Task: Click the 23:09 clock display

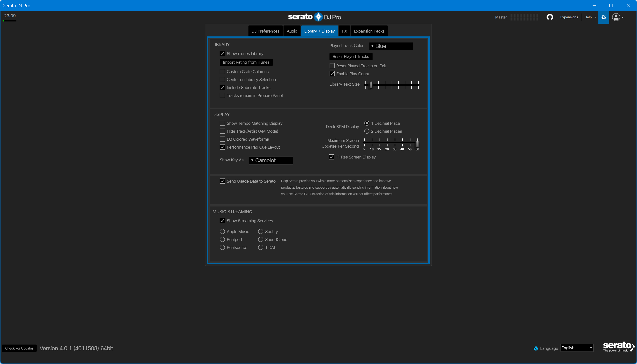Action: tap(10, 16)
